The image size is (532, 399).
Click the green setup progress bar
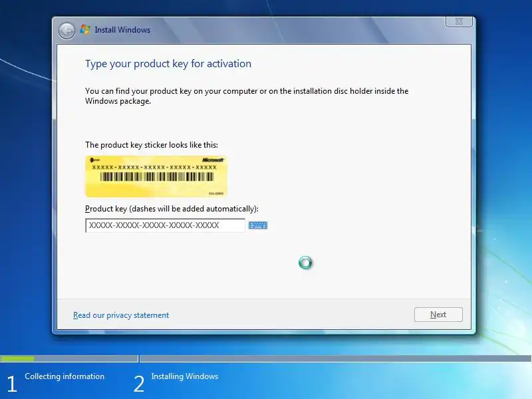click(x=17, y=358)
